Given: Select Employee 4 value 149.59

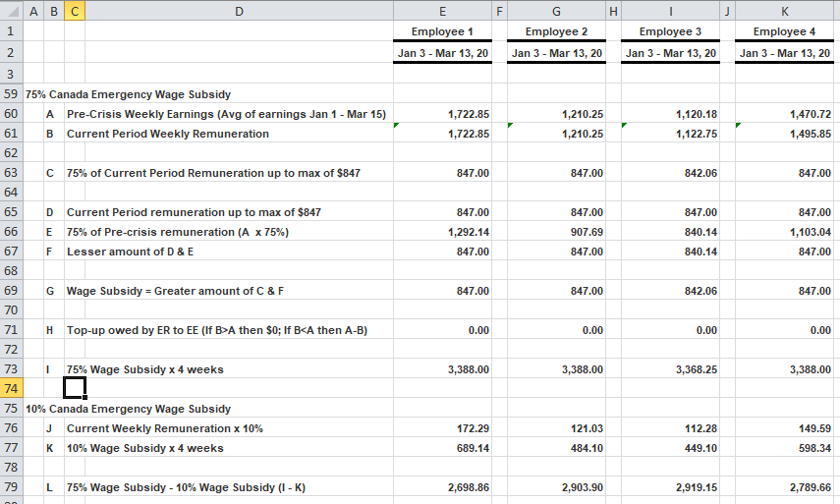Looking at the screenshot, I should click(784, 428).
